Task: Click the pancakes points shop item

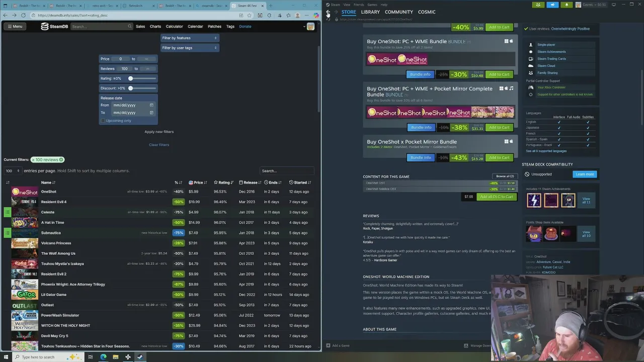Action: [x=551, y=233]
